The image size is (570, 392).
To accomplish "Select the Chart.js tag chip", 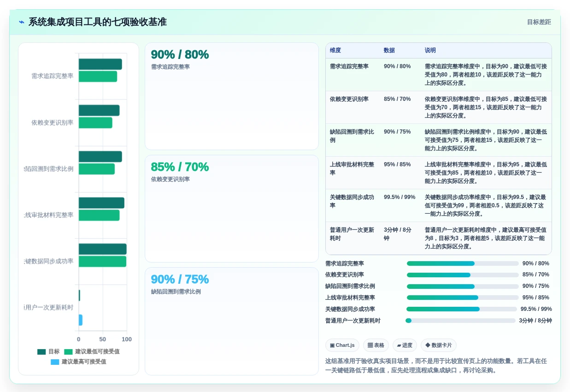I will [x=342, y=345].
